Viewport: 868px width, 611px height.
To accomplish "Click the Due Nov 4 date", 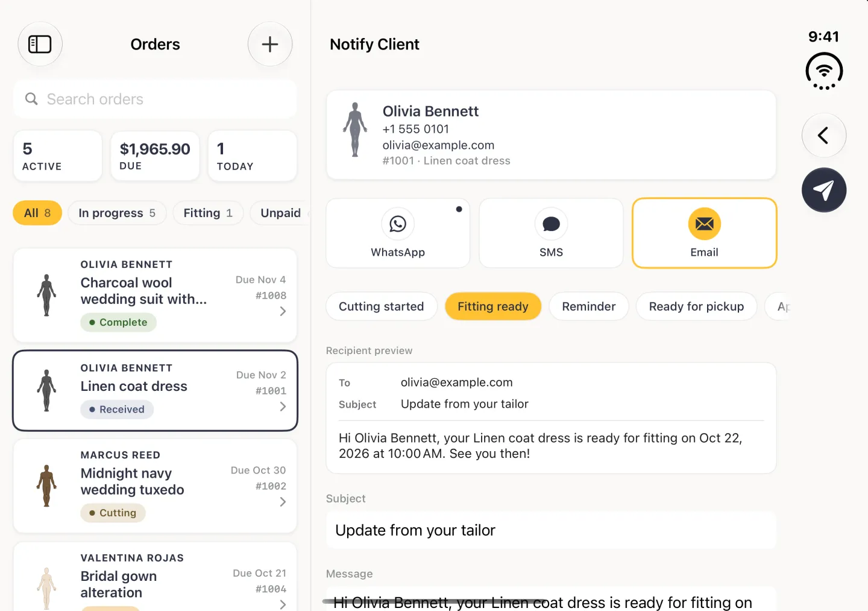I will click(260, 280).
